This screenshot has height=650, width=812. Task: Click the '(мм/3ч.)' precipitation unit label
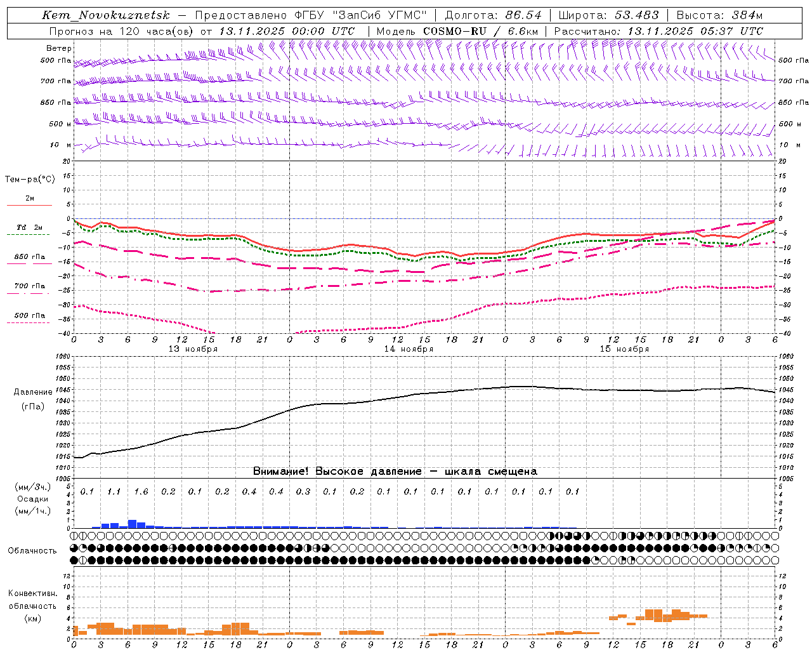click(32, 487)
